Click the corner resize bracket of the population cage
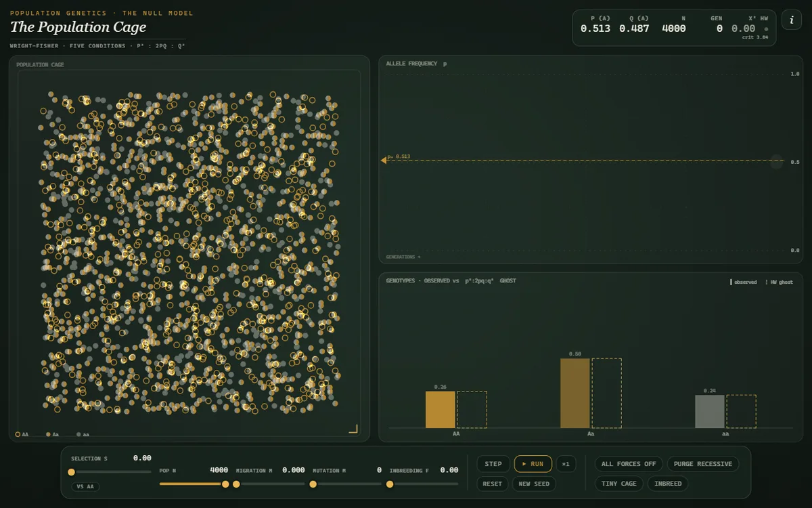 tap(353, 428)
